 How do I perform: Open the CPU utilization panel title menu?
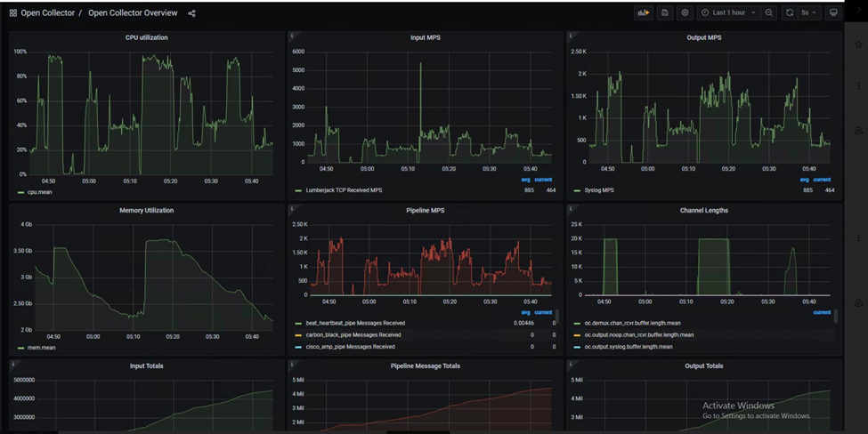pyautogui.click(x=146, y=37)
